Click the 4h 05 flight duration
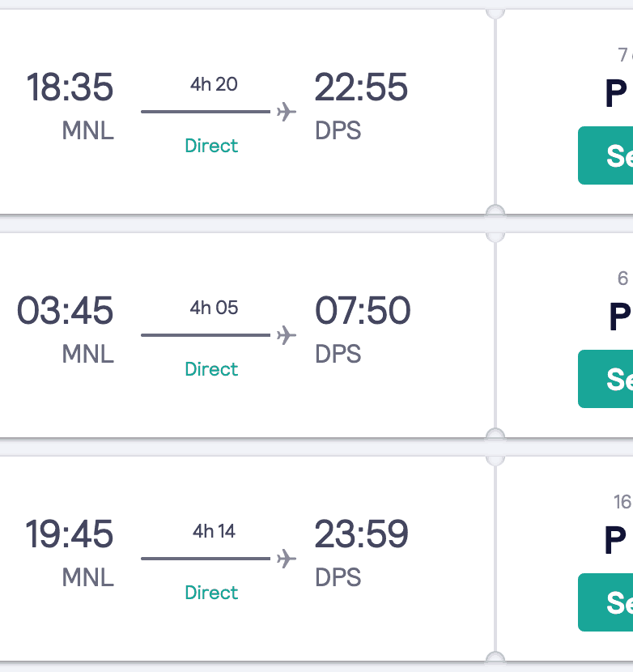This screenshot has height=672, width=633. [x=214, y=308]
